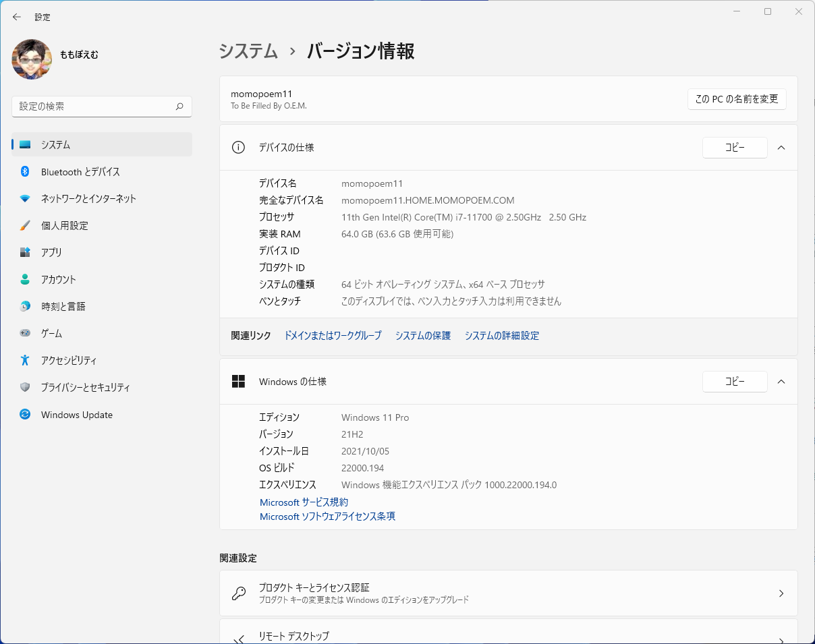Open Bluetooth とデバイス settings
The image size is (815, 644).
(102, 171)
